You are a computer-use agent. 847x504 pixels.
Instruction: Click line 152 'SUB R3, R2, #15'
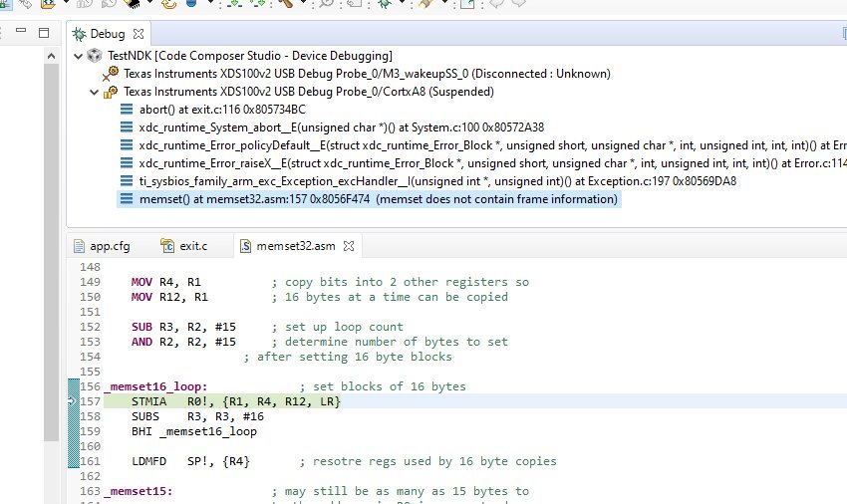pos(183,327)
